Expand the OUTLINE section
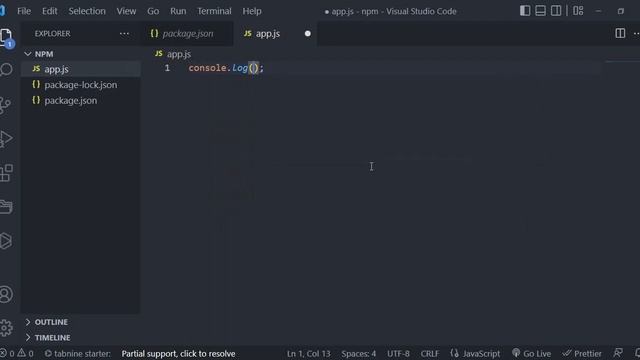Viewport: 640px width, 360px height. 81,322
